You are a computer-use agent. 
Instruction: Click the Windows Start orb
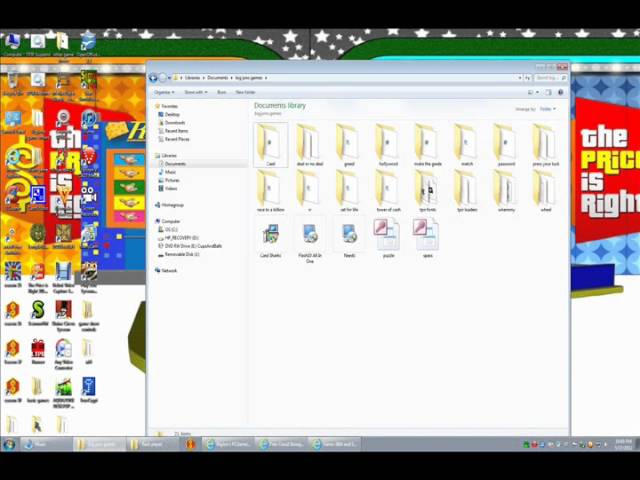pyautogui.click(x=9, y=444)
